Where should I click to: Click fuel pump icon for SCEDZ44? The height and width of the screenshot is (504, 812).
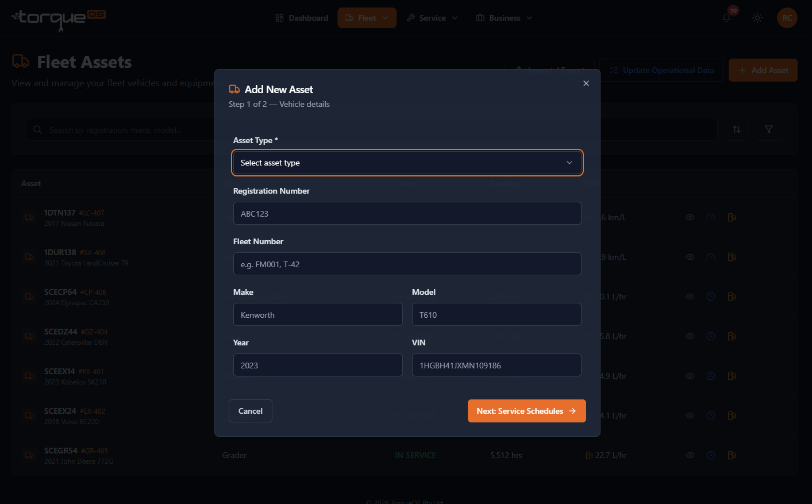coord(732,336)
